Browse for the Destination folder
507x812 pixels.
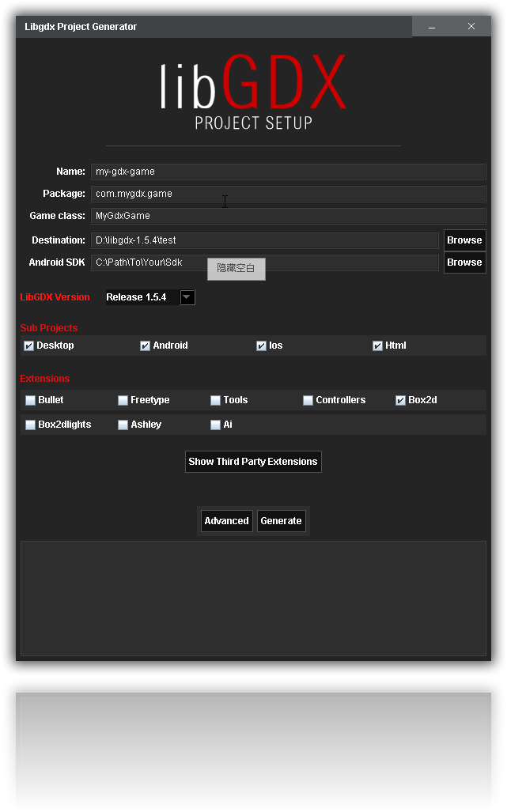coord(464,240)
